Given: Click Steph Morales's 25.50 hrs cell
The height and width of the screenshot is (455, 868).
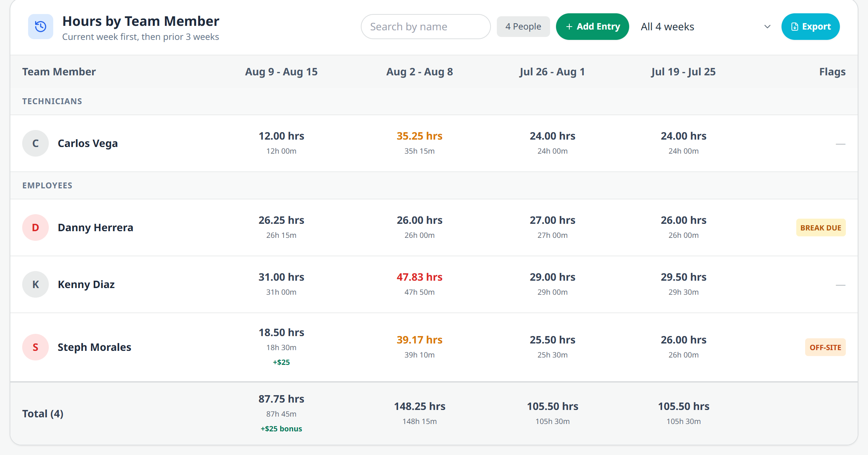Looking at the screenshot, I should point(552,340).
